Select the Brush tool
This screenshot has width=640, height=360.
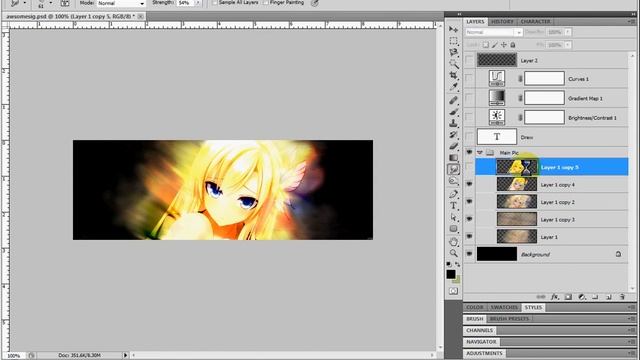point(453,111)
